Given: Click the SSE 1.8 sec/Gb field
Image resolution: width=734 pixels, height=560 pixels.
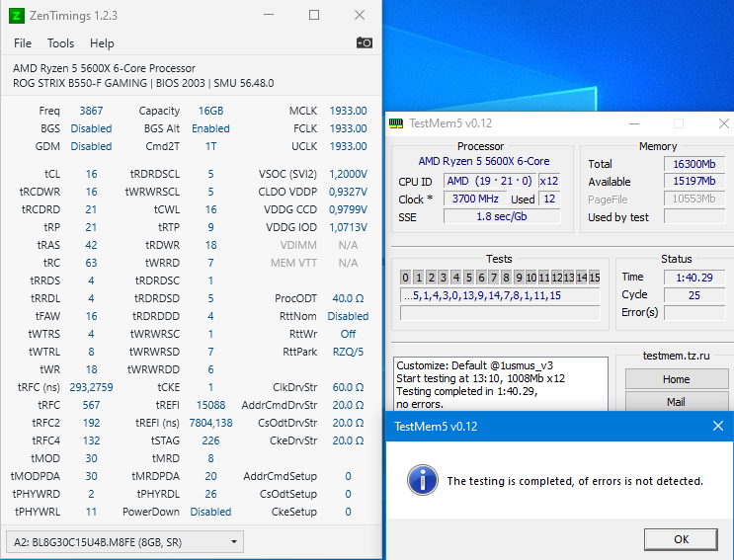Looking at the screenshot, I should click(502, 216).
